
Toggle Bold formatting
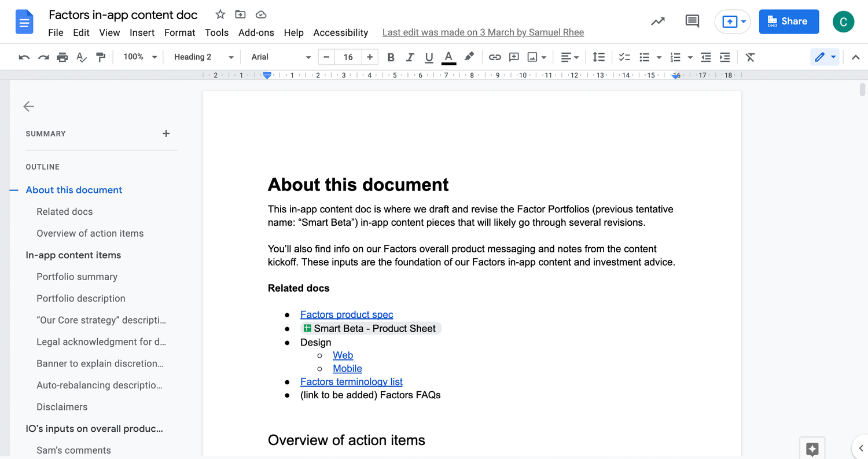tap(391, 57)
